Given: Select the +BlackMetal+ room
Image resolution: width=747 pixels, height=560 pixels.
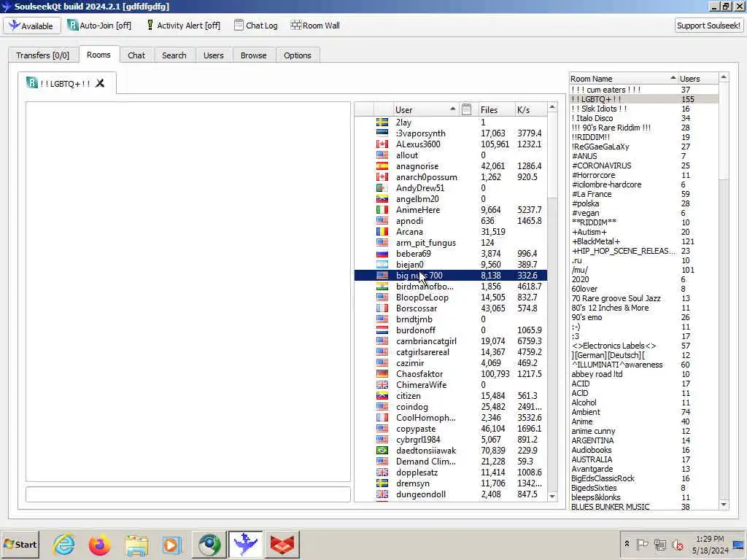Looking at the screenshot, I should click(x=643, y=241).
